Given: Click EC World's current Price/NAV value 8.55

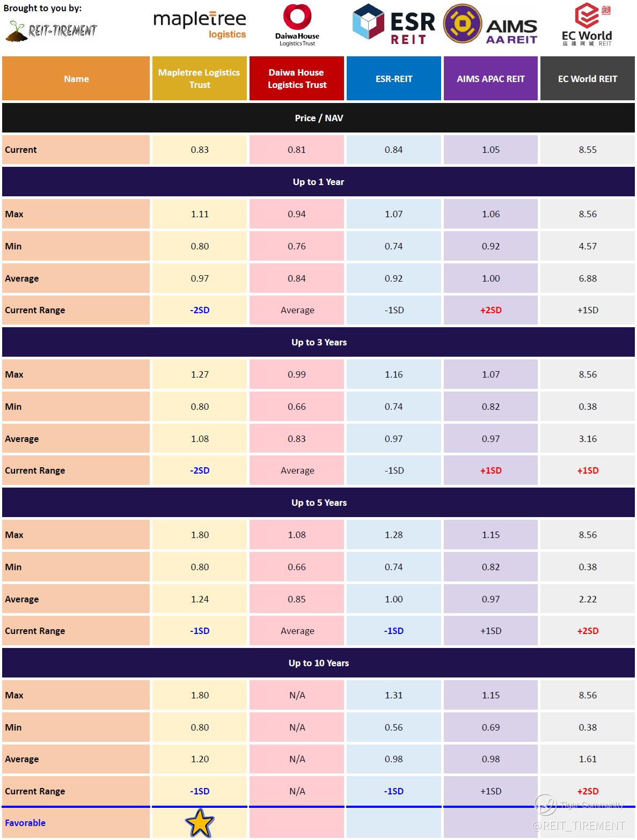Looking at the screenshot, I should tap(588, 150).
